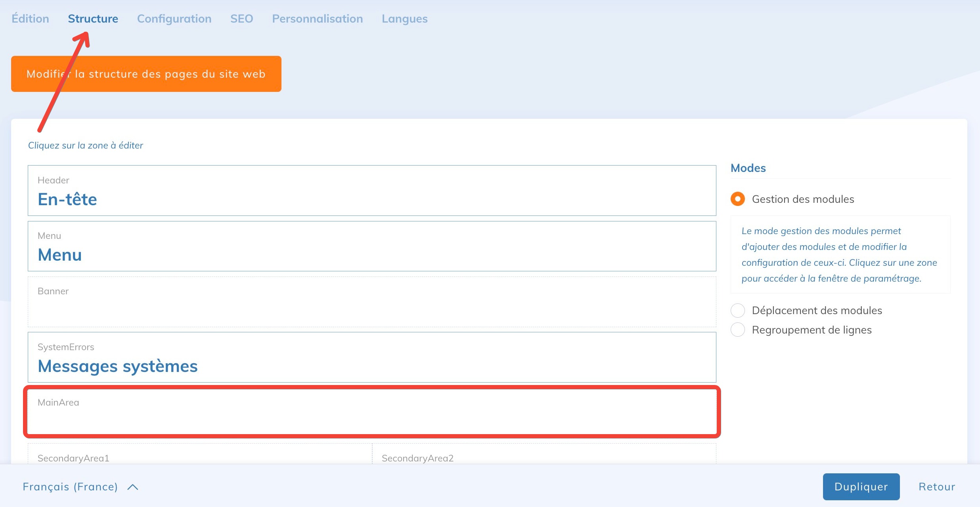Click the empty Banner zone

[371, 302]
